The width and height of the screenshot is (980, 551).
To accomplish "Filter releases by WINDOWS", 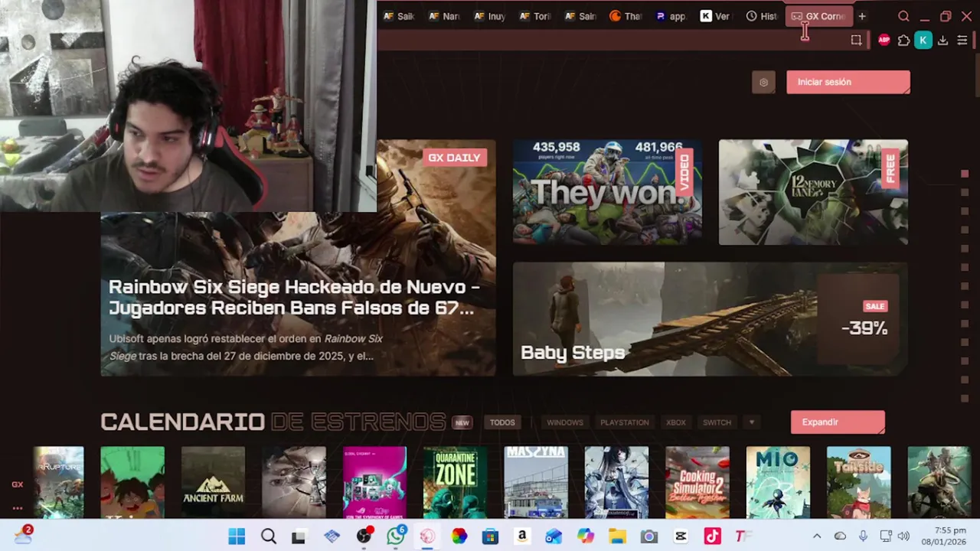I will [565, 422].
